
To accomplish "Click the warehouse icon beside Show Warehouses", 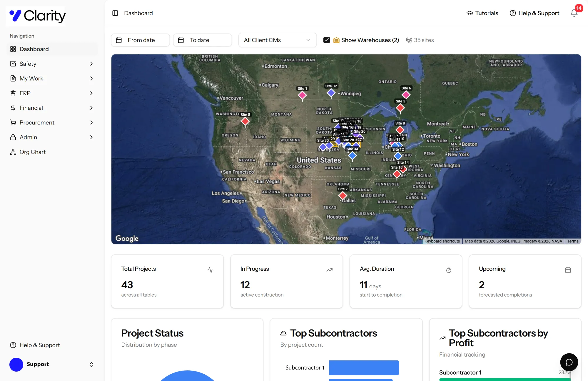I will 336,40.
